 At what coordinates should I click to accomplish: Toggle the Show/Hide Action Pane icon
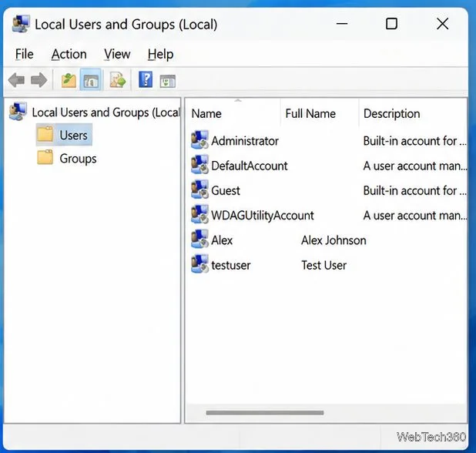pos(168,81)
